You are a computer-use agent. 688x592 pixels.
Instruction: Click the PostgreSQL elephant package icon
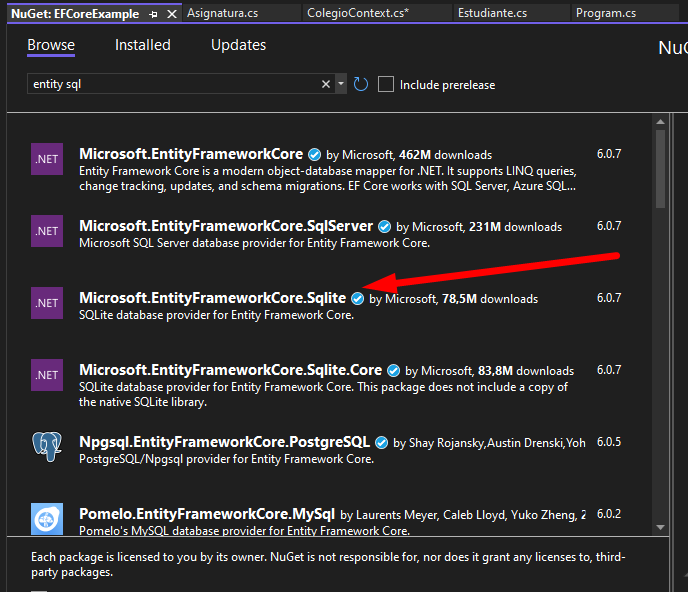click(x=47, y=447)
